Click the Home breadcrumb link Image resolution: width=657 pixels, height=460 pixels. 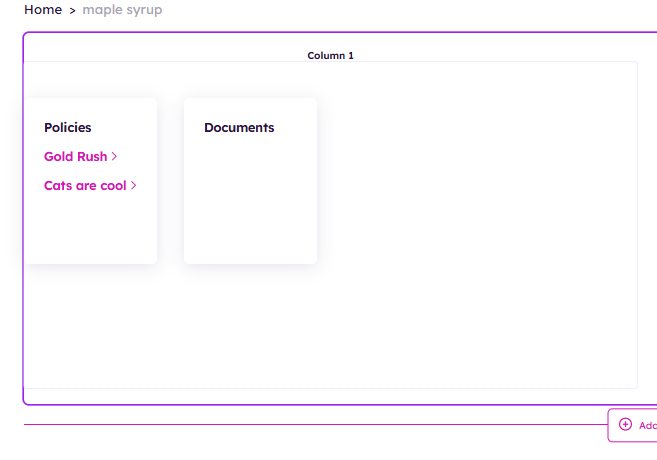43,10
